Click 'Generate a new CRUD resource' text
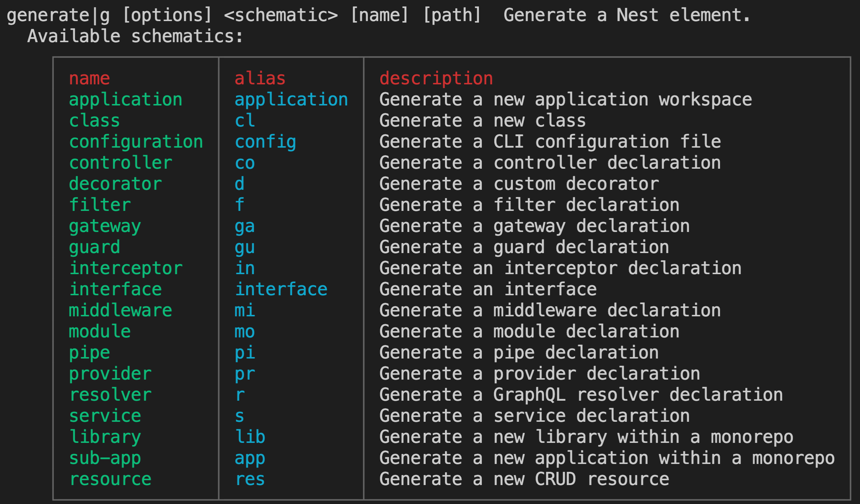860x504 pixels. pyautogui.click(x=524, y=479)
